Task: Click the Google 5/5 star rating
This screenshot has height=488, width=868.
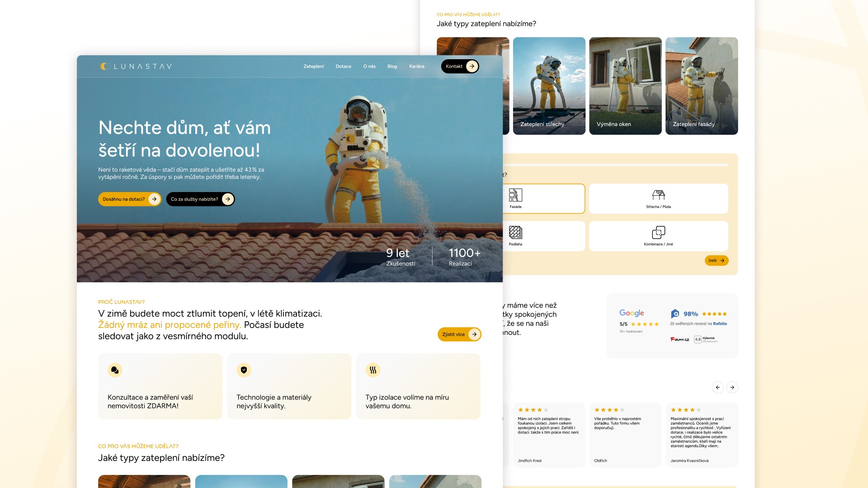Action: (639, 324)
